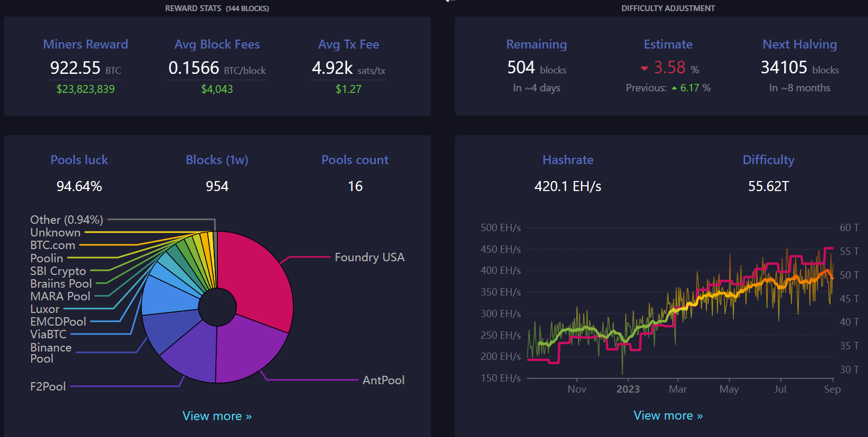Viewport: 868px width, 437px height.
Task: Select the Binance Pool legend label
Action: pos(51,353)
